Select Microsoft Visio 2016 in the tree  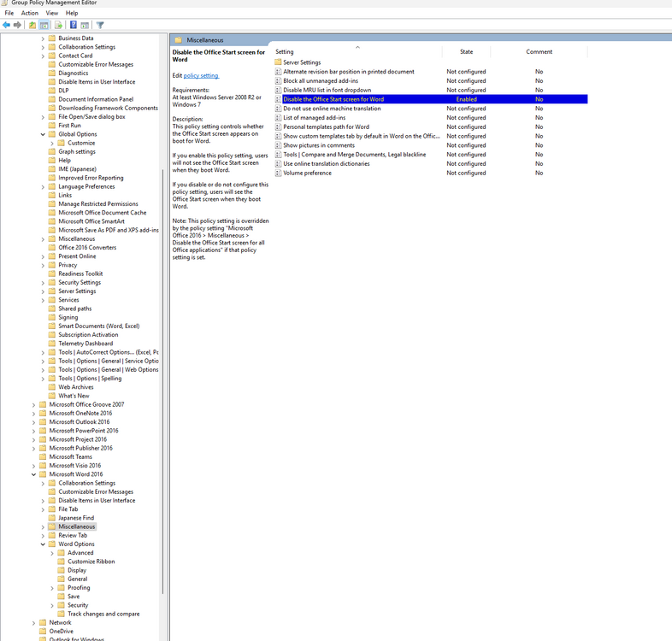click(75, 466)
